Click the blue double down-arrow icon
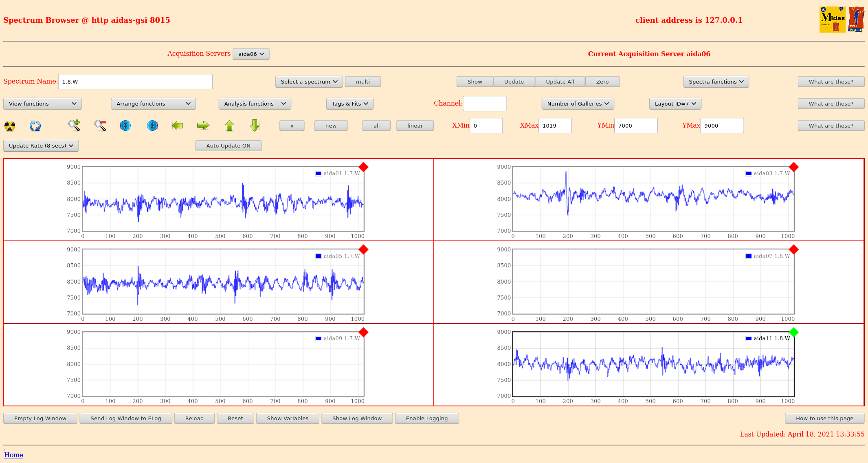Screen dimensions: 868x463 [x=125, y=126]
